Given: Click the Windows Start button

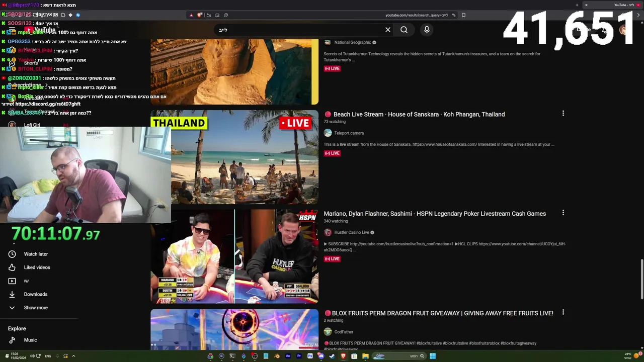Looking at the screenshot, I should tap(433, 356).
